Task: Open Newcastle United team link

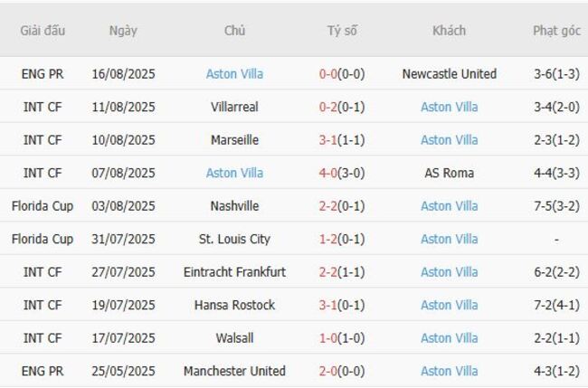Action: pos(449,74)
